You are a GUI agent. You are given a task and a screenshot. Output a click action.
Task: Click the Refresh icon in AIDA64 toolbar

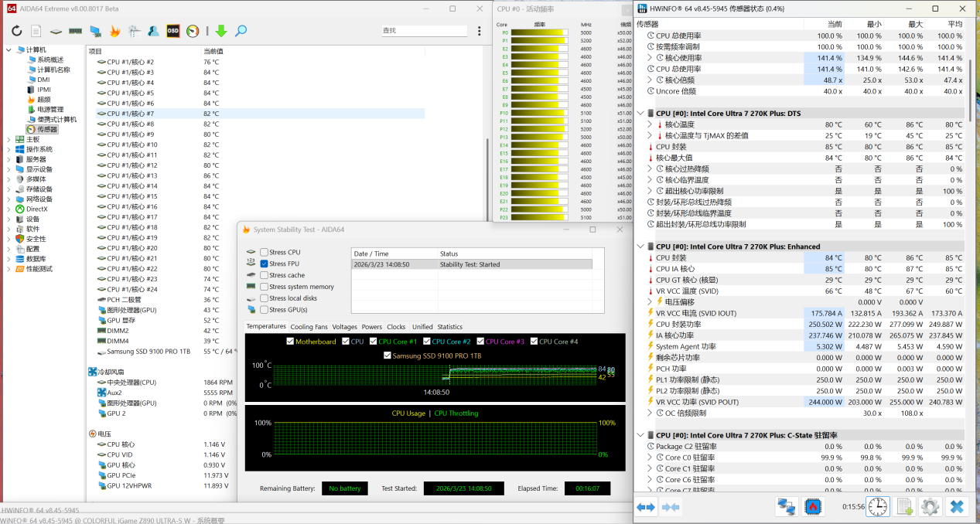(x=16, y=31)
